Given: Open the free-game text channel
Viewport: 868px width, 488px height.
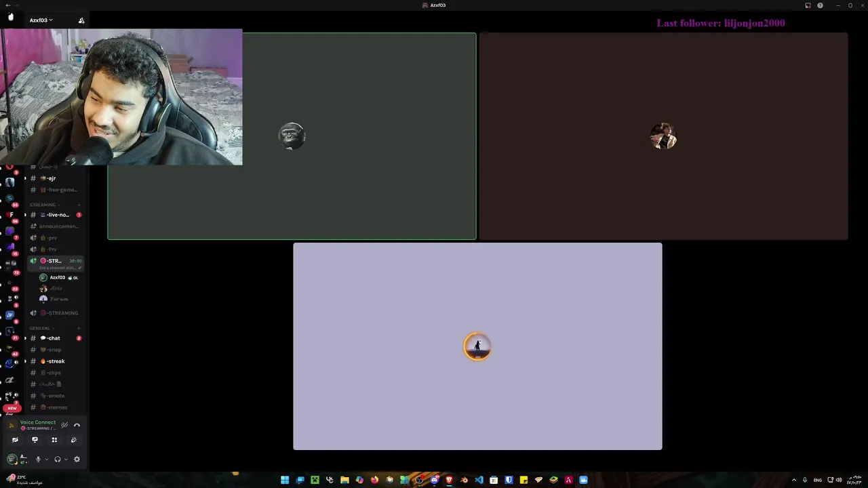Looking at the screenshot, I should click(x=54, y=190).
